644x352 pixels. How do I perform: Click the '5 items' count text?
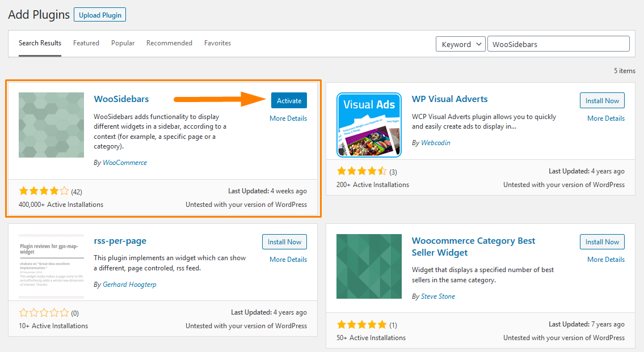(625, 70)
